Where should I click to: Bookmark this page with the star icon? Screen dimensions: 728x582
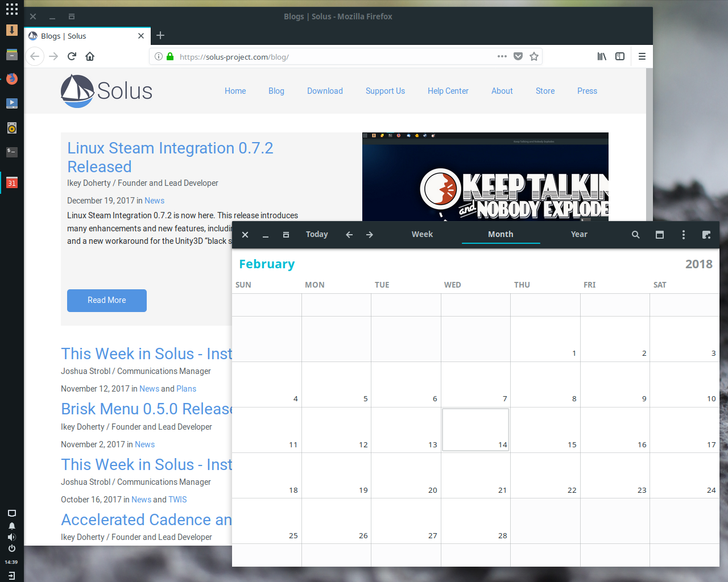click(534, 56)
